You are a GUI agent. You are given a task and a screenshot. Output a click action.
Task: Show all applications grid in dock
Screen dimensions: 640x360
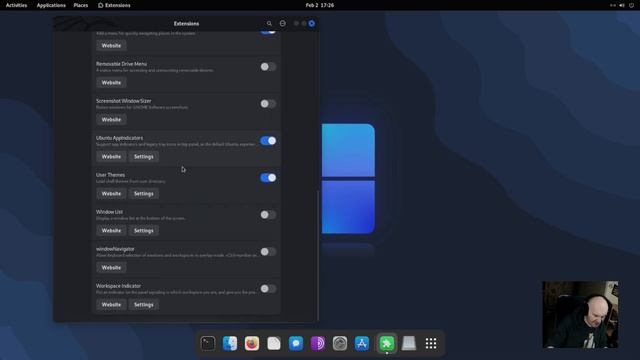[431, 343]
